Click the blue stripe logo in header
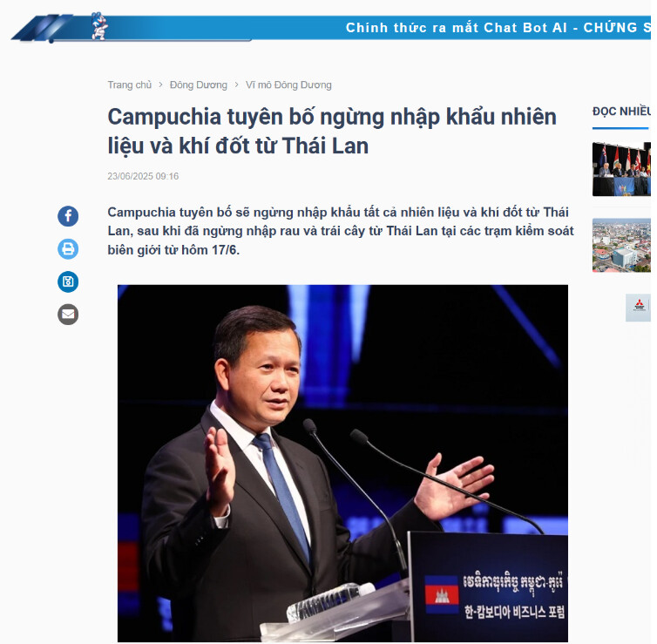Image resolution: width=657 pixels, height=644 pixels. [44, 28]
